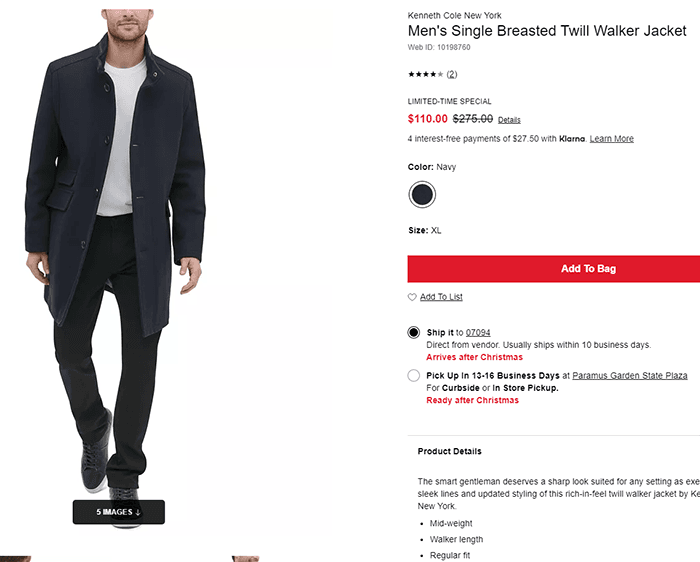The height and width of the screenshot is (562, 700).
Task: Select the Ship It radio button
Action: (x=414, y=332)
